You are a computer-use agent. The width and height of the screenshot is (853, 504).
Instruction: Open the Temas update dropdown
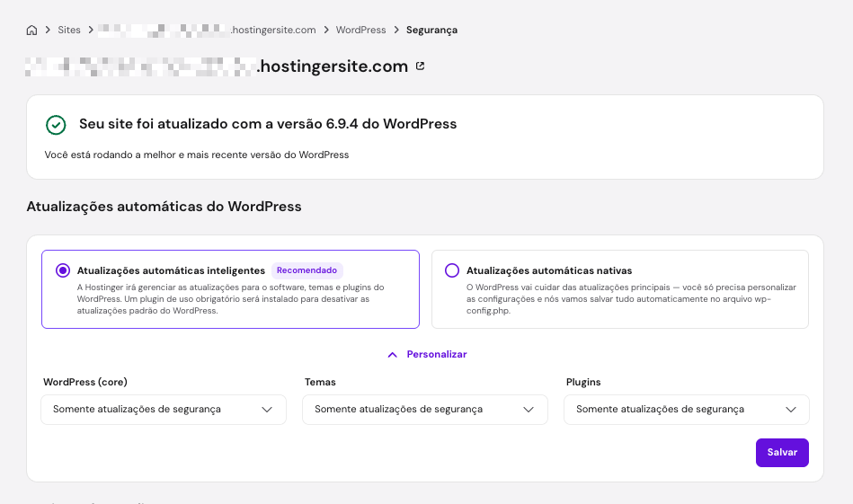(x=425, y=410)
